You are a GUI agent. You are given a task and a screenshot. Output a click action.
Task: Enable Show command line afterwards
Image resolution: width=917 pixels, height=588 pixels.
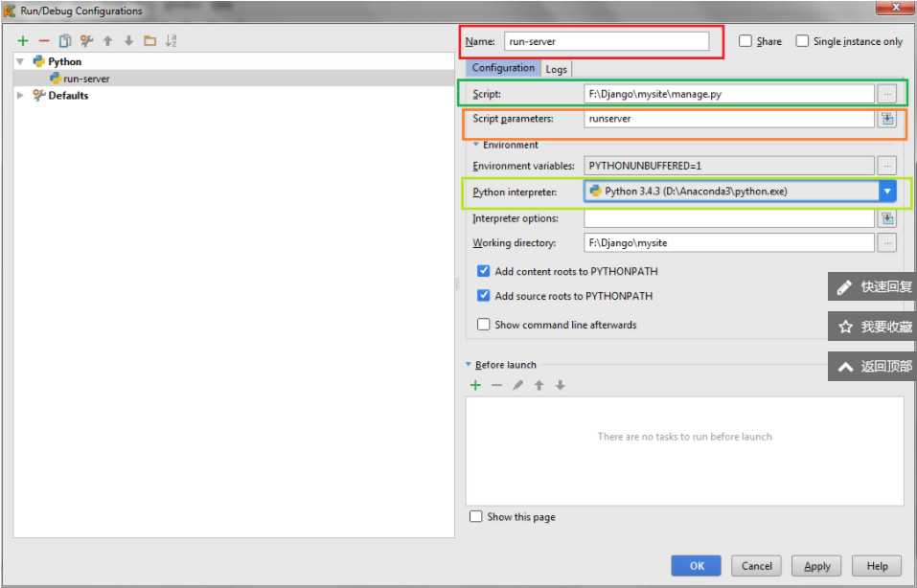tap(483, 325)
